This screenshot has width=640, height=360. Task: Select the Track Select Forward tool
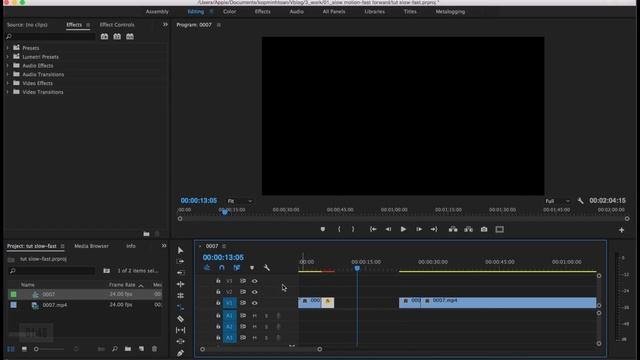coord(180,261)
